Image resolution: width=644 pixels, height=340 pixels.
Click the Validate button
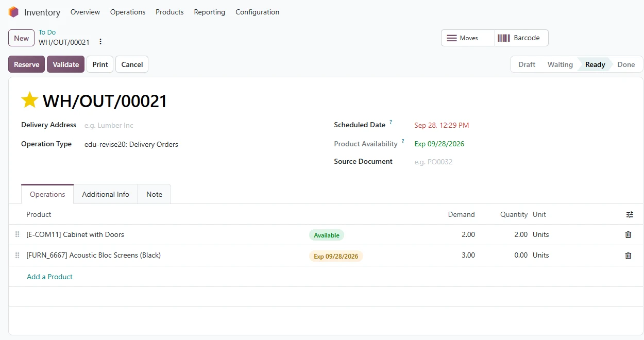click(65, 64)
